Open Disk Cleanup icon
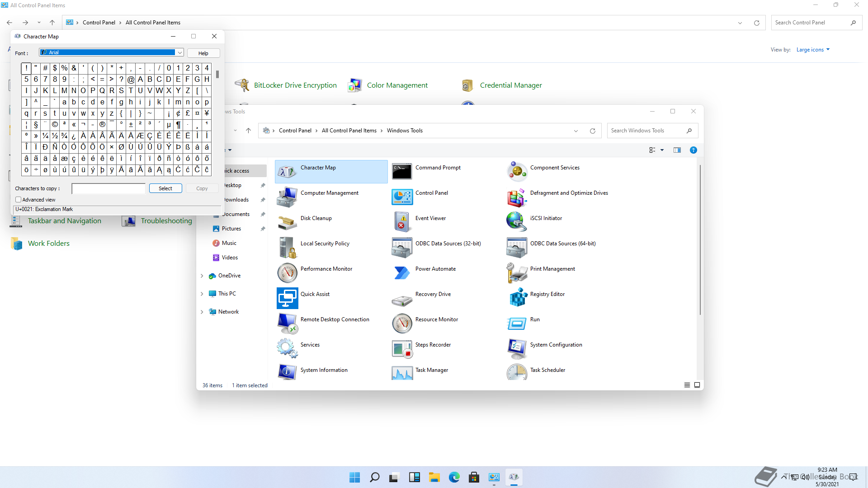Screen dimensions: 868x488 [x=287, y=222]
